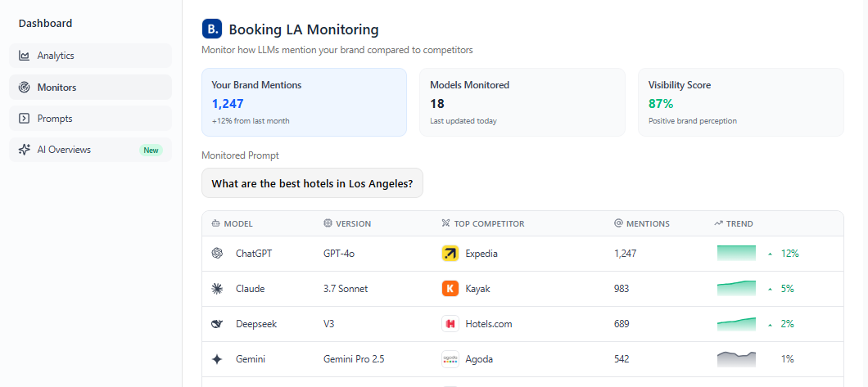Click the Analytics chart icon
868x387 pixels.
pyautogui.click(x=24, y=56)
